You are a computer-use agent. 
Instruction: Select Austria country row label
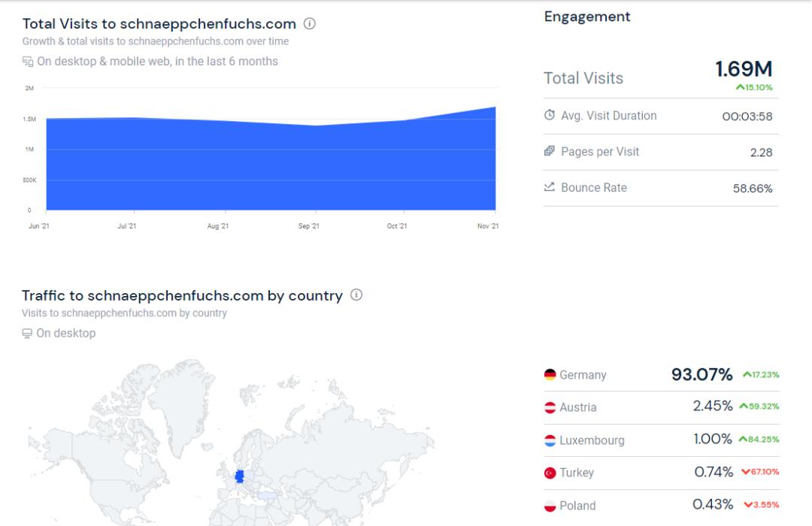point(578,407)
